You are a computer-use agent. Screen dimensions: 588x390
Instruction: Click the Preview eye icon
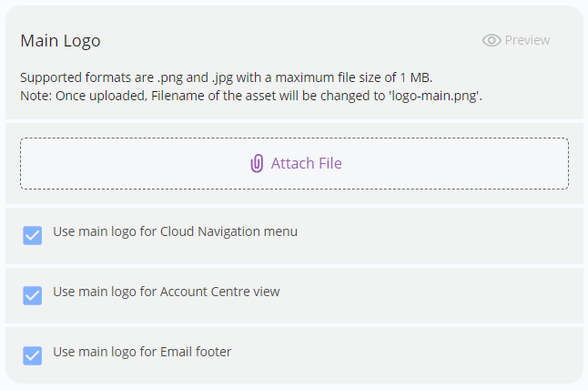click(492, 40)
